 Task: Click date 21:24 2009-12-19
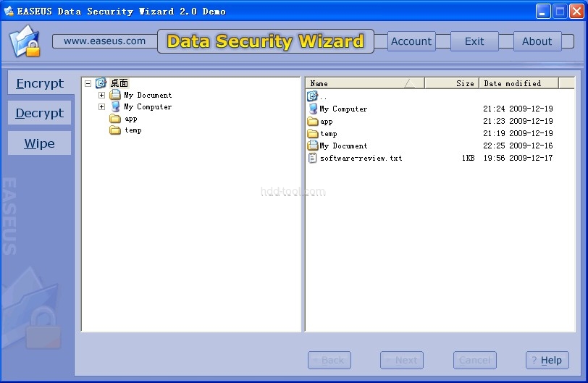(518, 109)
